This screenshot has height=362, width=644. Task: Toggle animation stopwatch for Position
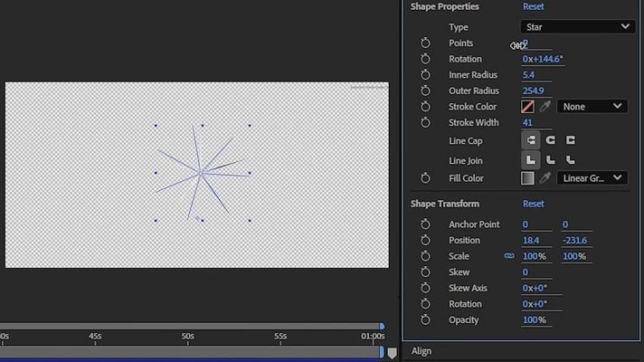[425, 240]
